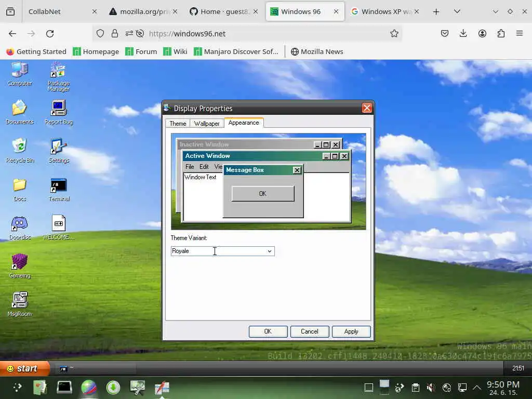Open the Firefox hamburger menu
Image resolution: width=532 pixels, height=399 pixels.
[x=520, y=34]
